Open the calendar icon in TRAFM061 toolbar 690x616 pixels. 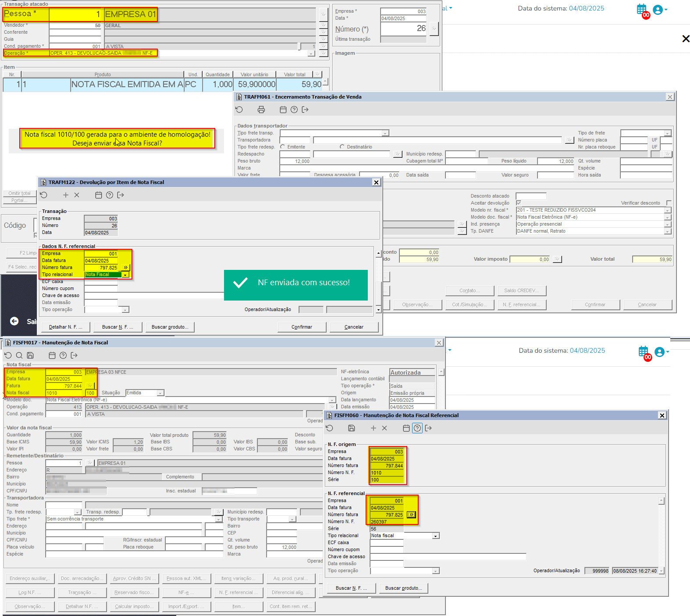283,110
